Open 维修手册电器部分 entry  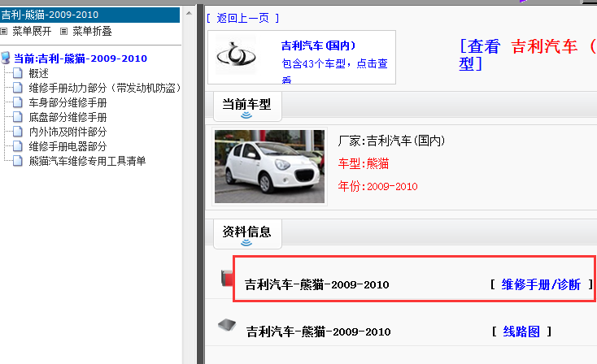[68, 146]
